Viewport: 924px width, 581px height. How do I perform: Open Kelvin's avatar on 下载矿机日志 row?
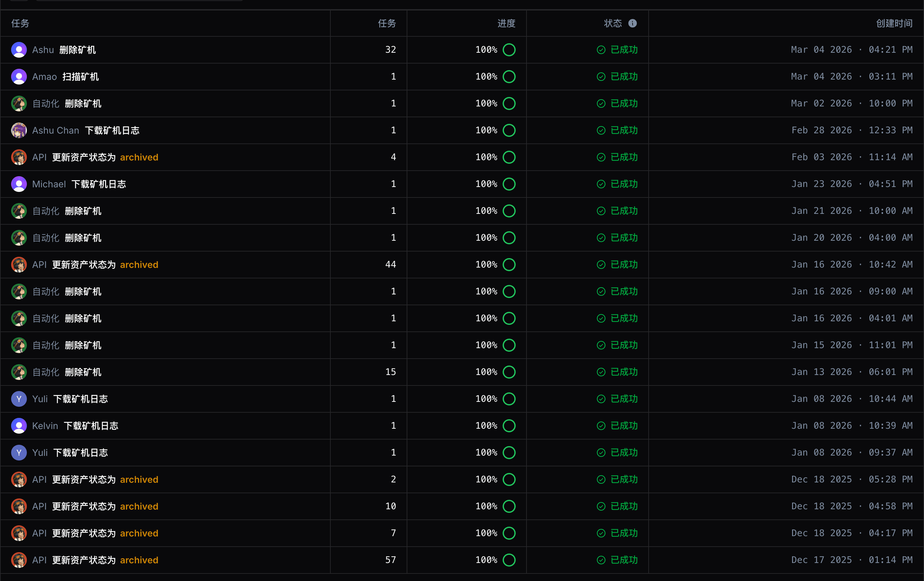(x=19, y=425)
